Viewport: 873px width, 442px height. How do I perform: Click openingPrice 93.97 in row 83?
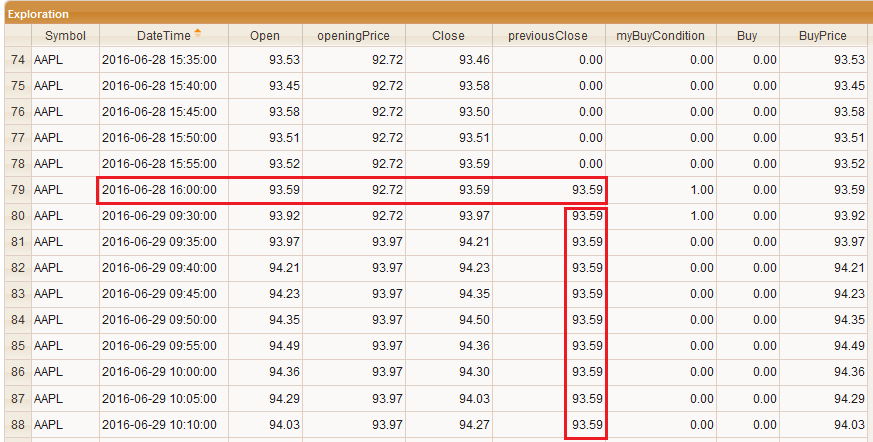pos(388,293)
